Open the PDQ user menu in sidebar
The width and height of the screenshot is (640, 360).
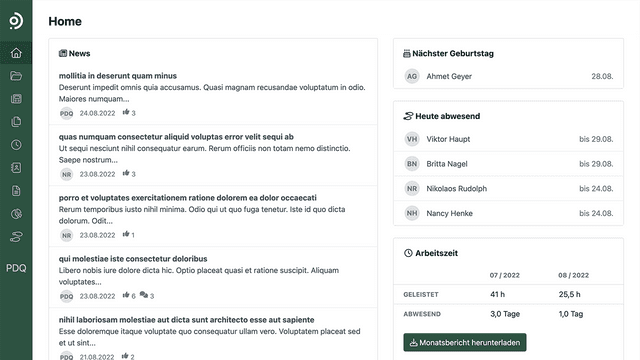16,268
